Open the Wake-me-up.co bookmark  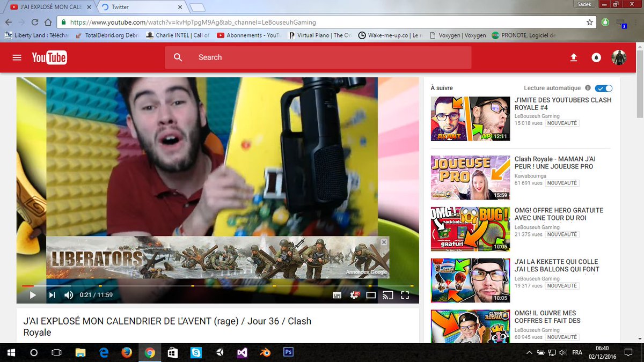pyautogui.click(x=391, y=35)
